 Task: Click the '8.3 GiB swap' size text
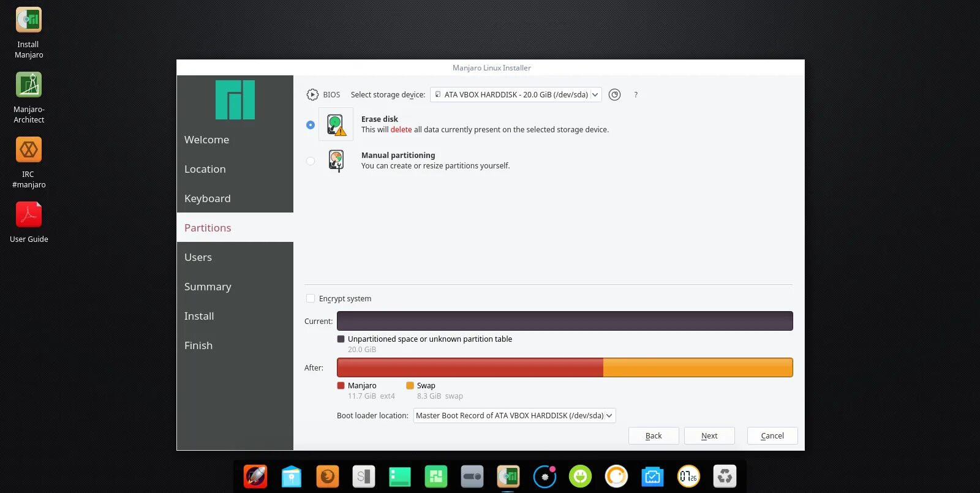click(440, 396)
